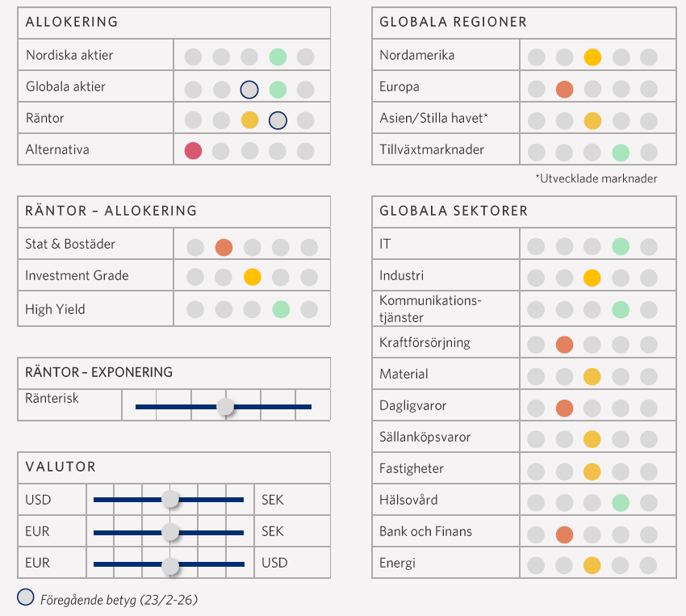Click the orange dot for Bank och Finans
The width and height of the screenshot is (686, 616).
click(x=564, y=534)
